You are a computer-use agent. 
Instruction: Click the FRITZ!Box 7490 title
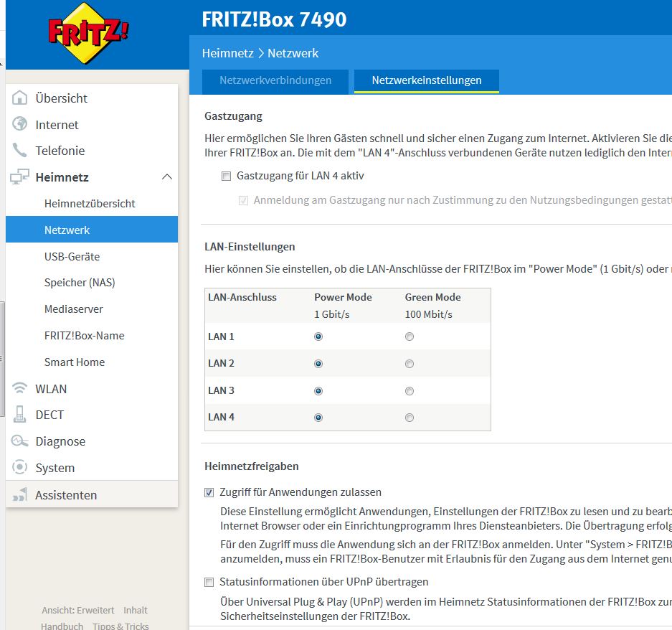274,19
